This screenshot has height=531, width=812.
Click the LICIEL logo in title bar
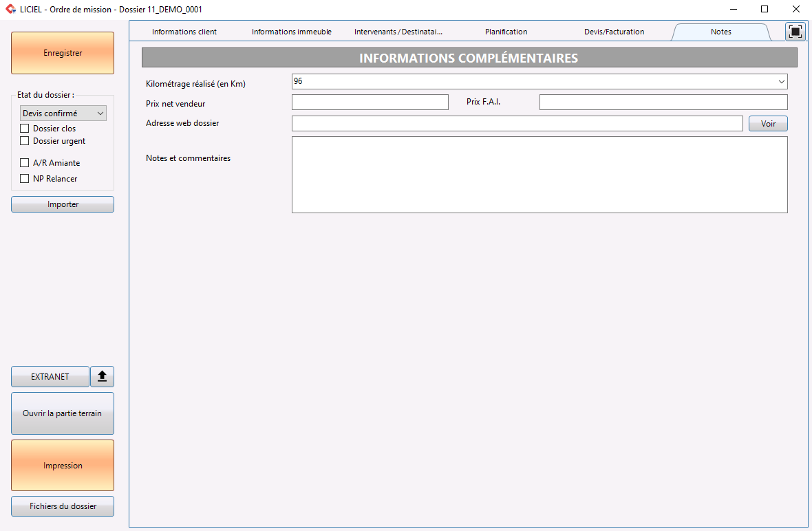(10, 10)
